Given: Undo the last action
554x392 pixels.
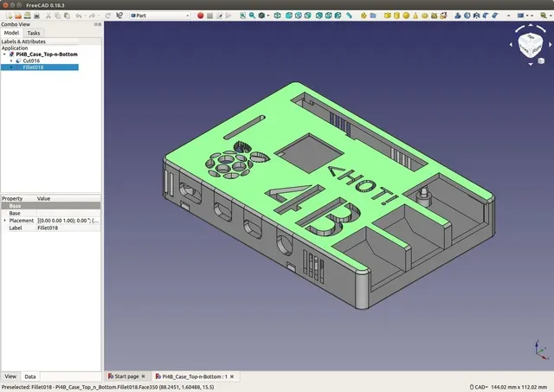Looking at the screenshot, I should pos(79,16).
